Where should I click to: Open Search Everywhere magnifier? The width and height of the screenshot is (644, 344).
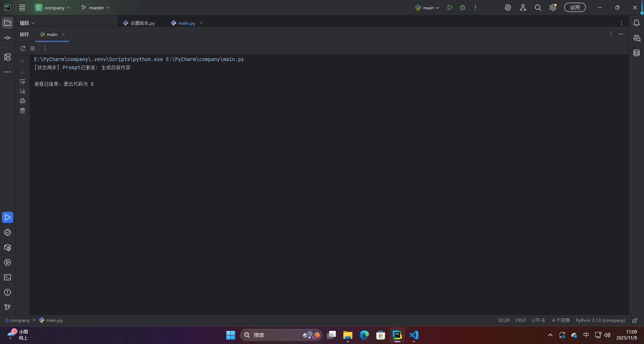point(538,7)
